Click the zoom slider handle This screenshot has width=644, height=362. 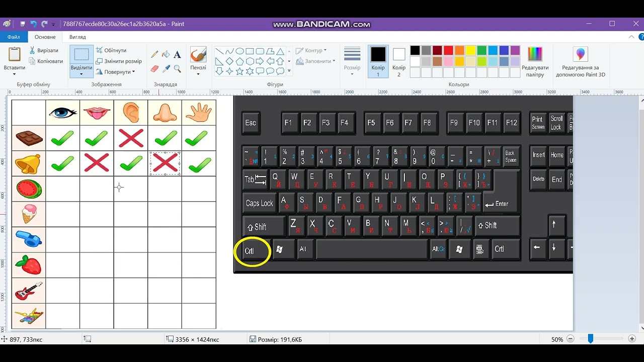pyautogui.click(x=591, y=339)
